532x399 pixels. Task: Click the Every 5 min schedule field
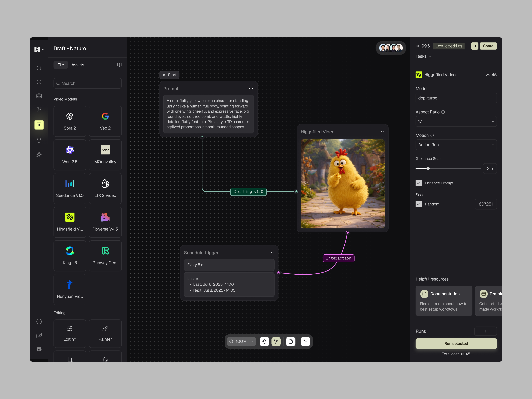click(x=229, y=265)
